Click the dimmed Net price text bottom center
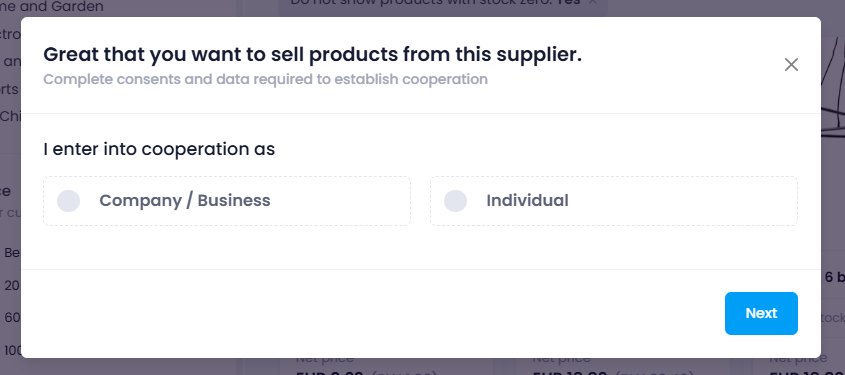This screenshot has height=375, width=845. [561, 359]
